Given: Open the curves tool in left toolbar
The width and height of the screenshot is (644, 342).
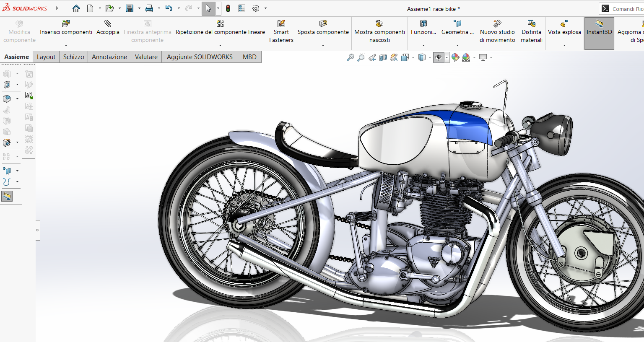Looking at the screenshot, I should click(7, 182).
